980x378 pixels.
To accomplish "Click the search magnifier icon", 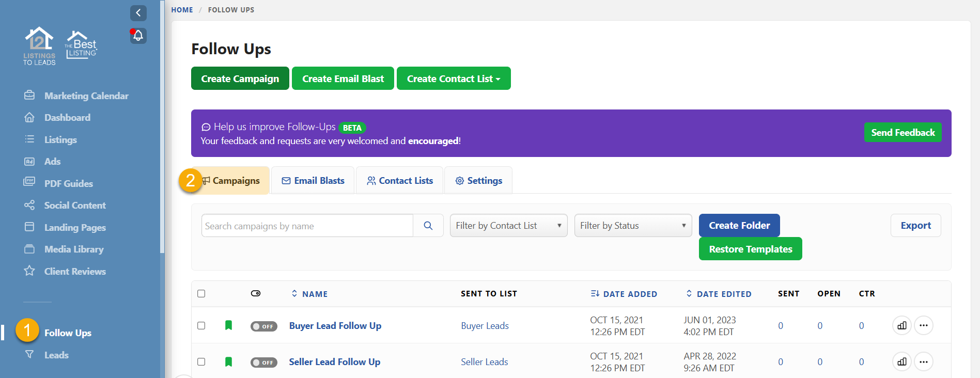I will click(x=428, y=226).
